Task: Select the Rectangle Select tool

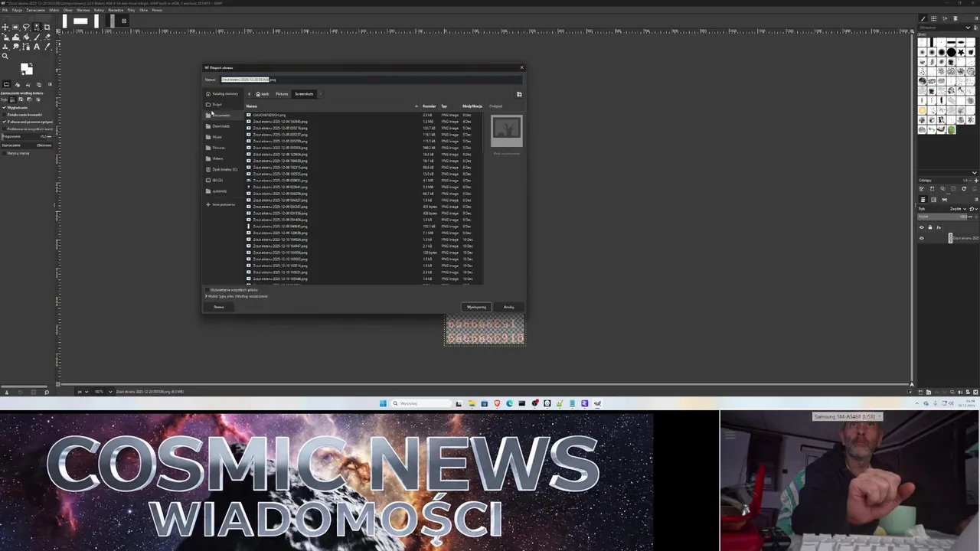Action: [x=15, y=27]
